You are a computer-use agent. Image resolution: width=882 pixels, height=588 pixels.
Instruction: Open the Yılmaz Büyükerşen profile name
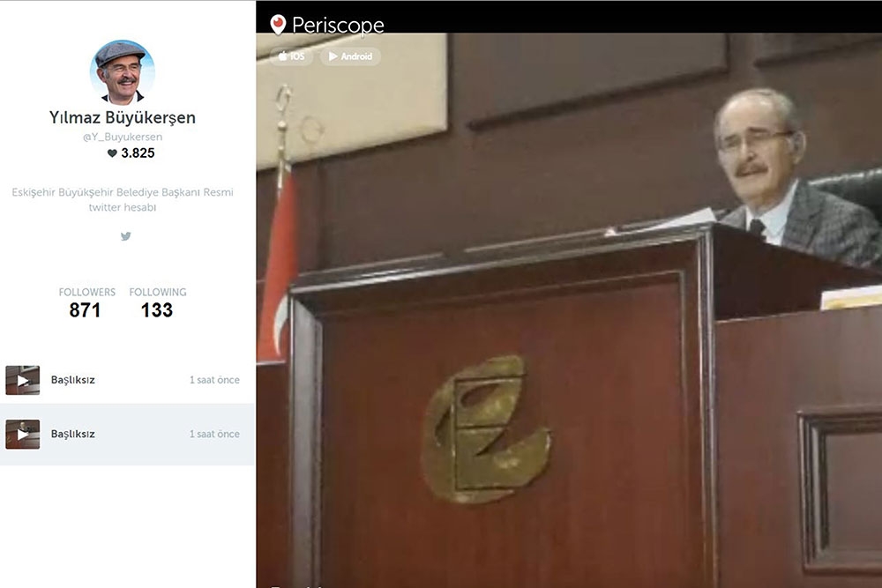point(122,117)
